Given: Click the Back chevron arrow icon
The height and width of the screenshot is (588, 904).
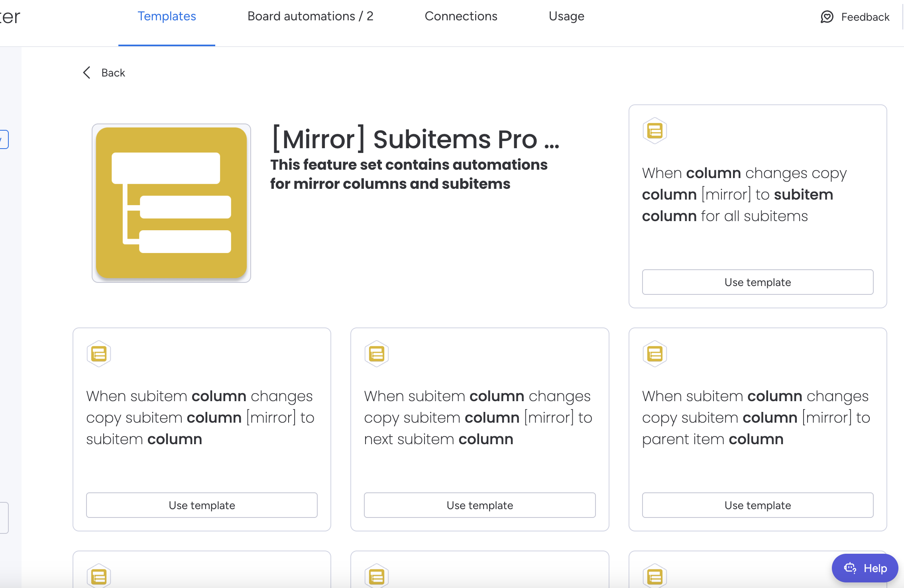Looking at the screenshot, I should click(86, 73).
